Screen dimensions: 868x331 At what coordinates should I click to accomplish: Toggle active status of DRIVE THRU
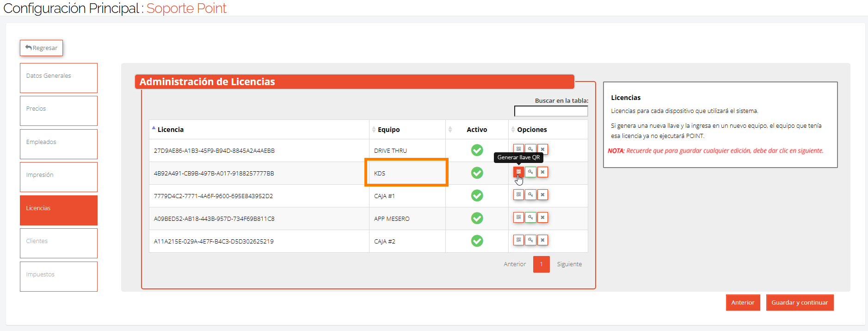[x=477, y=150]
